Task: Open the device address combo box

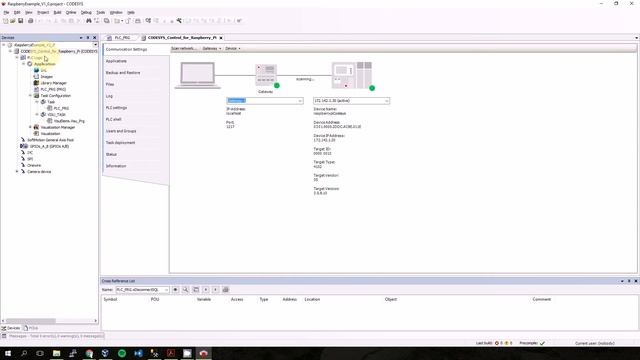Action: click(x=351, y=100)
